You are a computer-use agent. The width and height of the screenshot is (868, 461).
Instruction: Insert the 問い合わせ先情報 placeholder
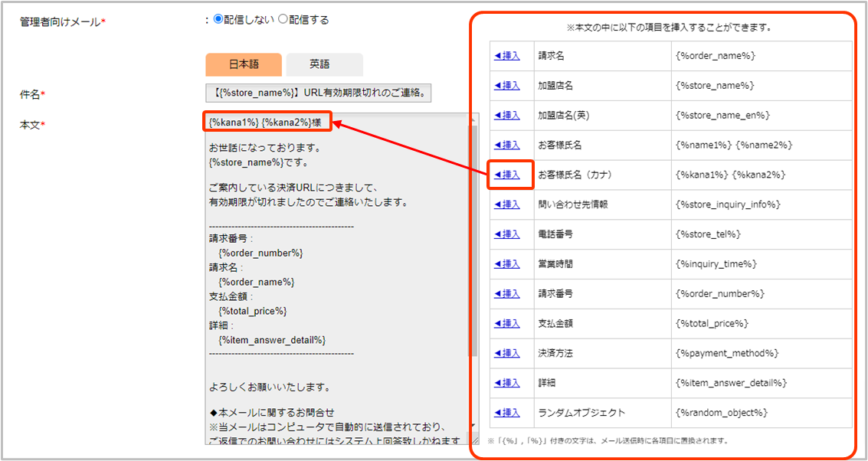pos(507,204)
